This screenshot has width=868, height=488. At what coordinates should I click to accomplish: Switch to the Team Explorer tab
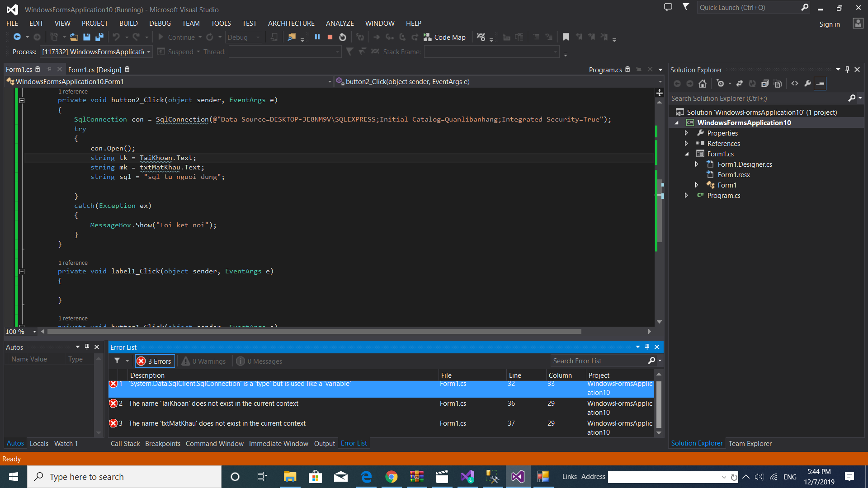tap(750, 443)
